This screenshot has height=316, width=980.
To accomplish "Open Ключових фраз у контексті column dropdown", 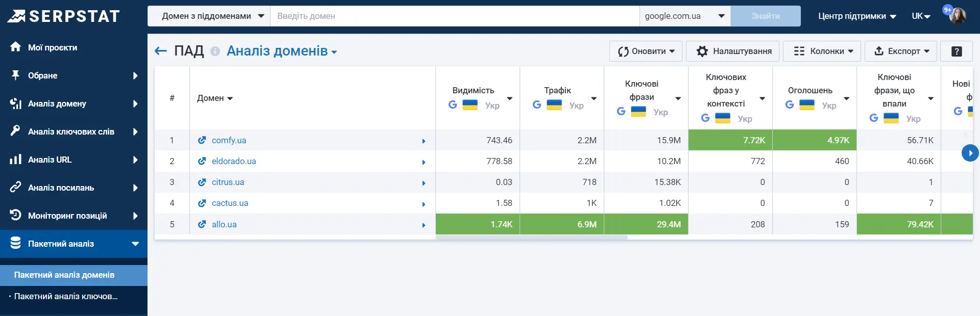I will coord(762,98).
